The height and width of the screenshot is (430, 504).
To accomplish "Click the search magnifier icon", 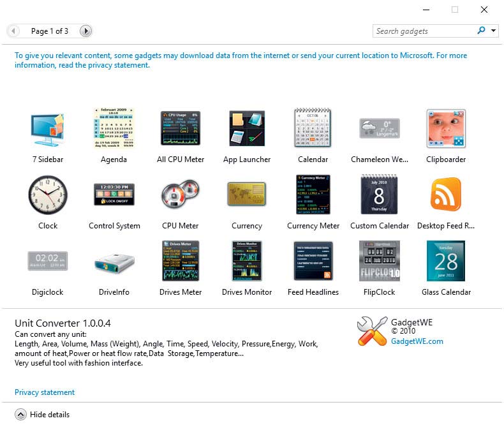I will pos(481,31).
